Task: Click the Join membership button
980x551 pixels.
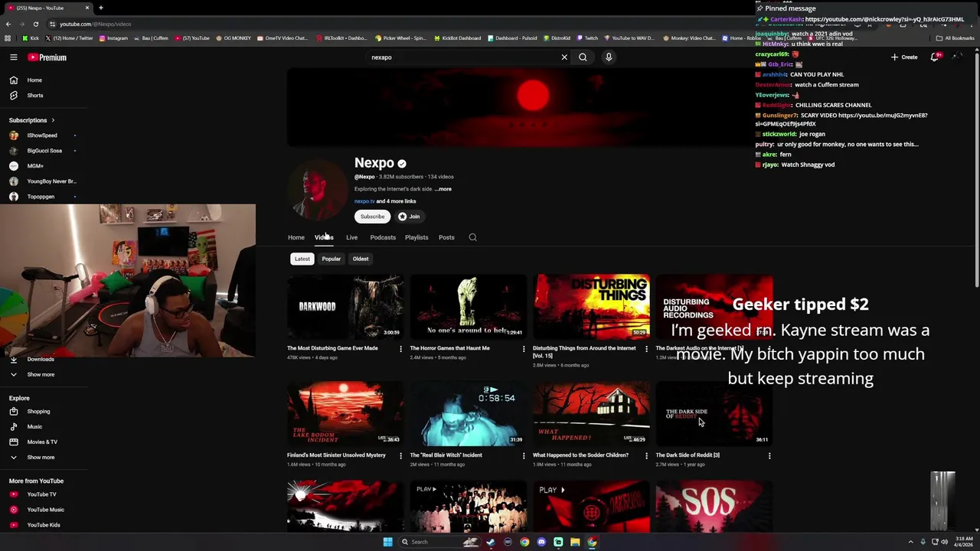Action: tap(409, 217)
